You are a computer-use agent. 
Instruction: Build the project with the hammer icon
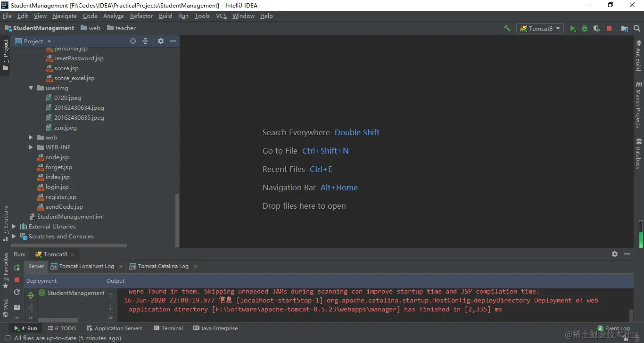point(507,28)
